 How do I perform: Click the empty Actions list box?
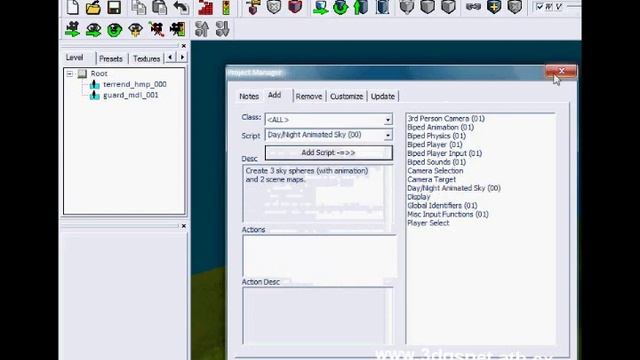(319, 256)
